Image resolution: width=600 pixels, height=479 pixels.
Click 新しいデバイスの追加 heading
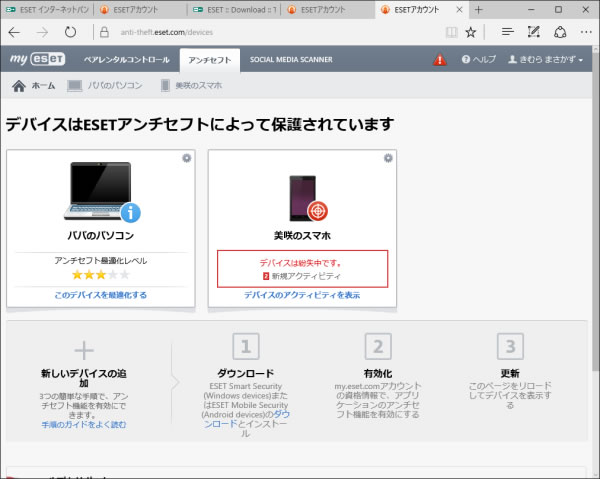pos(84,378)
